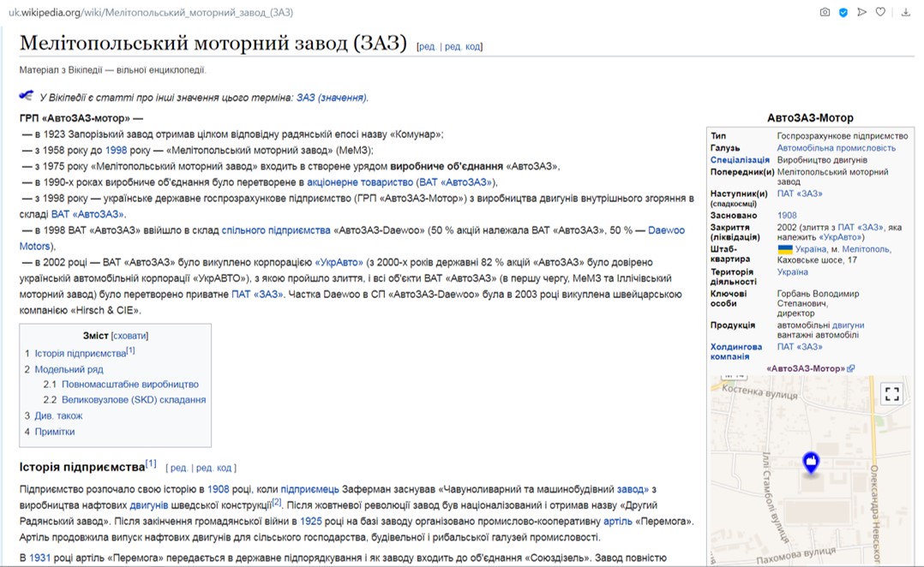This screenshot has height=567, width=924.
Task: Go to contents item 'Великовузлове (SKD) складання'
Action: [134, 400]
